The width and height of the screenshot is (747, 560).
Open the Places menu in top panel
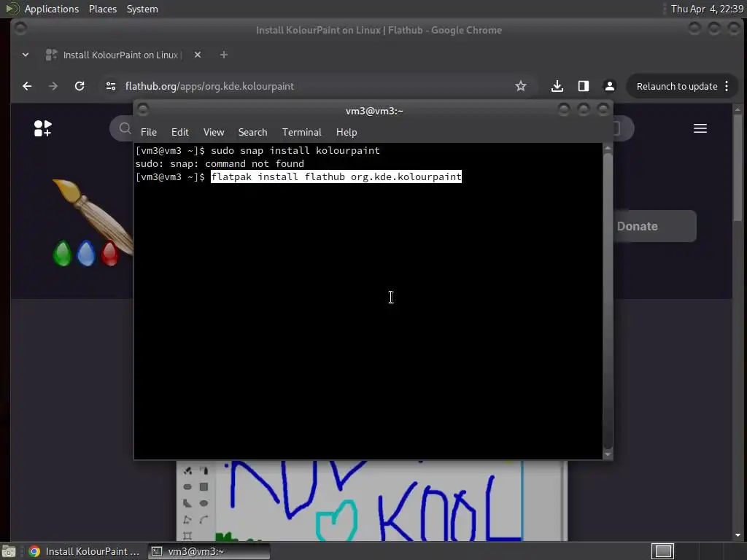[x=103, y=9]
